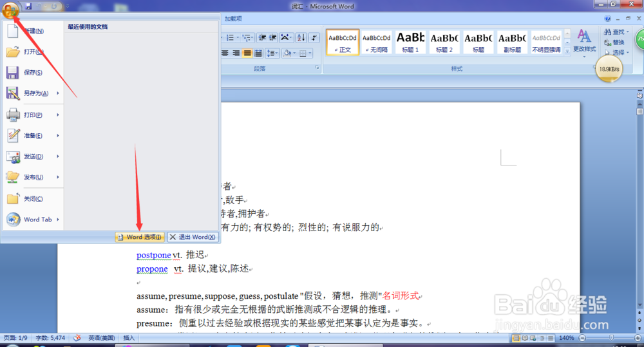Click the zoom slider handle
This screenshot has width=644, height=347.
click(612, 337)
